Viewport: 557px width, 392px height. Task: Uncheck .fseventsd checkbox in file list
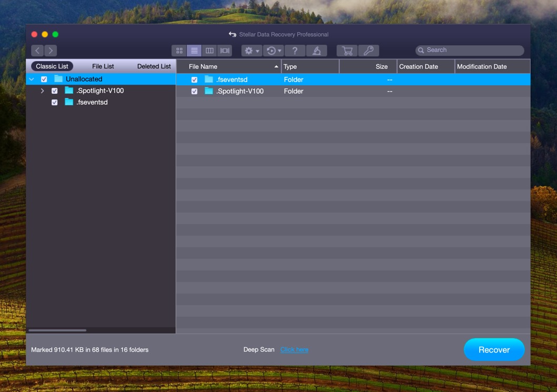coord(194,79)
